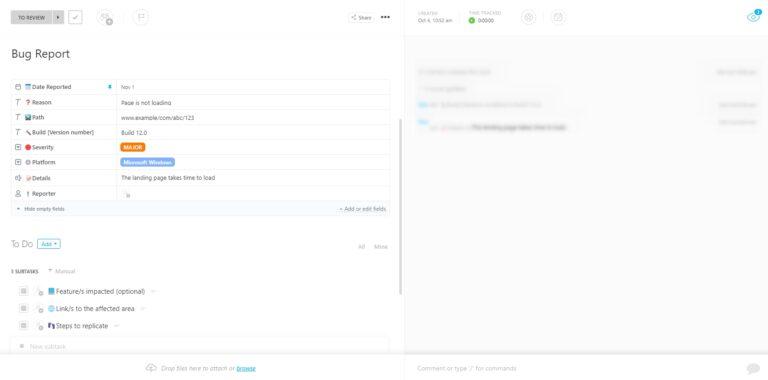Edit the 'Page is not loading' reason value

click(x=146, y=103)
